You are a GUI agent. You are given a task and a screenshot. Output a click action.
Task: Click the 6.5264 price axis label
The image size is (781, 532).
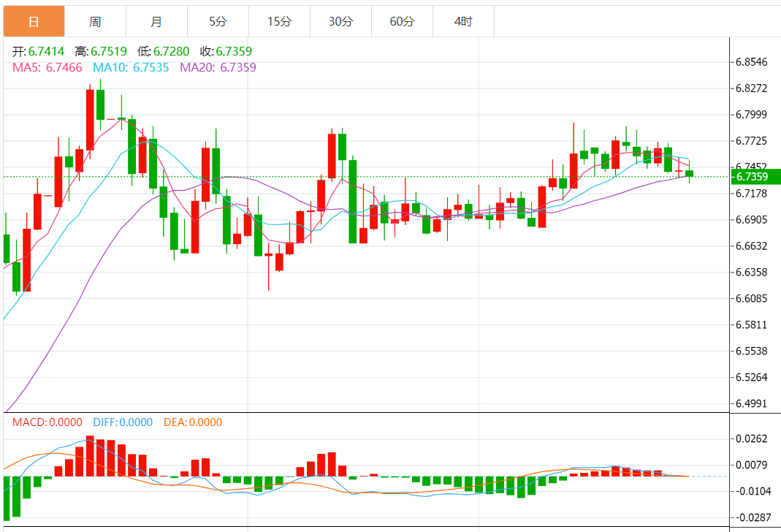751,377
